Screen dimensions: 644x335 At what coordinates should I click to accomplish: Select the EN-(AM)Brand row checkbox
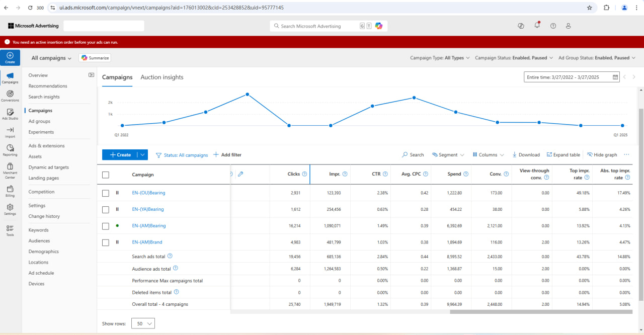click(106, 242)
